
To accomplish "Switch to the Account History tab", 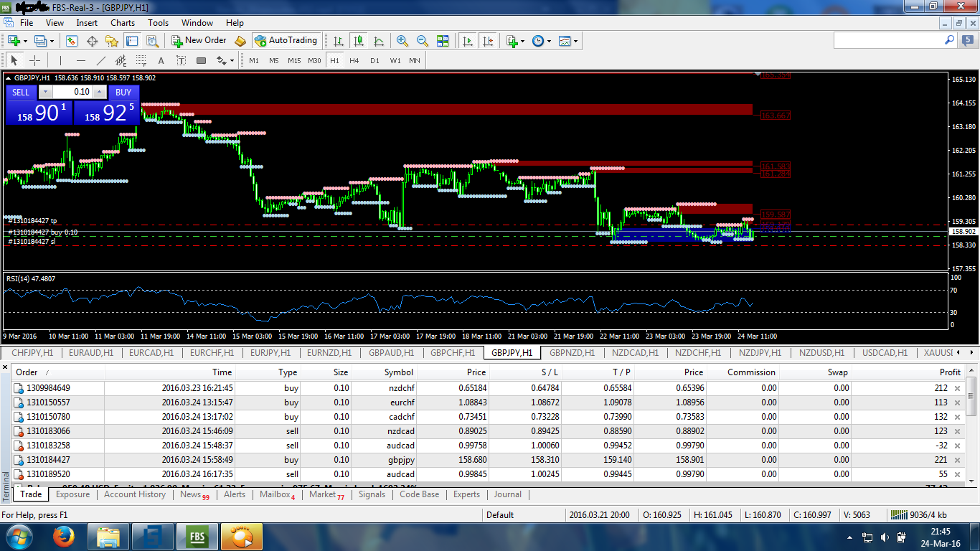I will pyautogui.click(x=135, y=494).
